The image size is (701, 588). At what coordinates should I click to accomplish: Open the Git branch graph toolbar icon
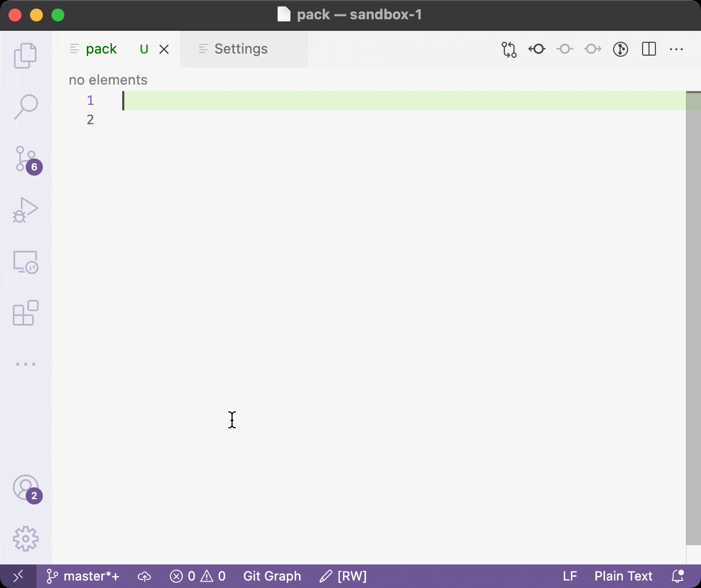click(x=620, y=49)
